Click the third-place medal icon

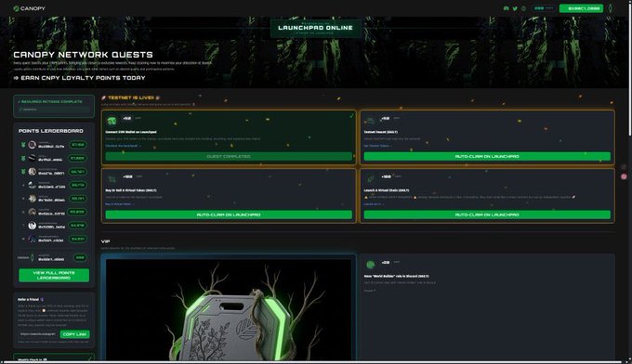coord(23,172)
